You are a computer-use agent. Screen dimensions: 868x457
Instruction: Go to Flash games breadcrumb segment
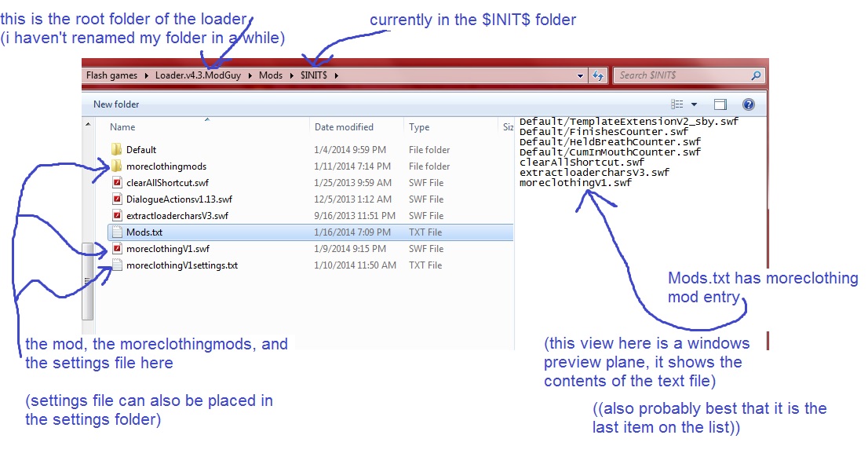112,75
